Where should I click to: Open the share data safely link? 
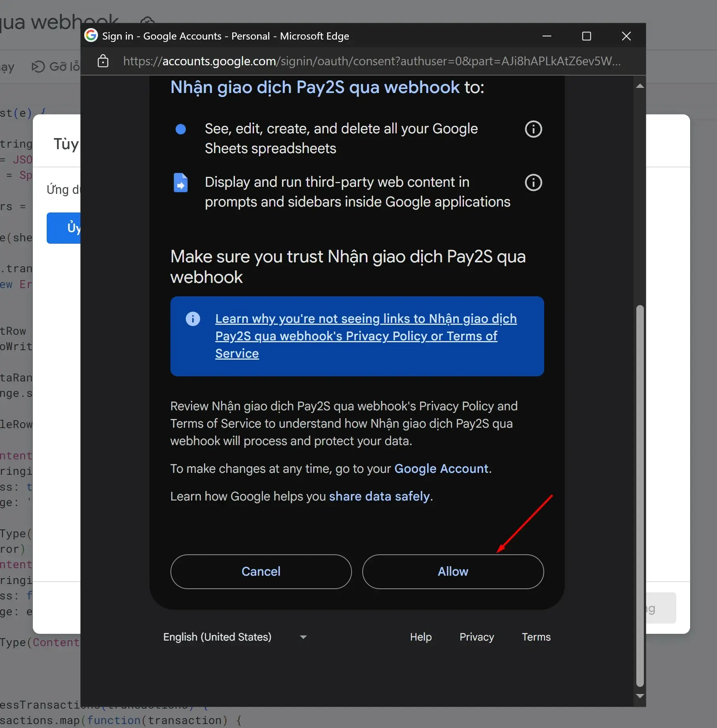pyautogui.click(x=379, y=496)
